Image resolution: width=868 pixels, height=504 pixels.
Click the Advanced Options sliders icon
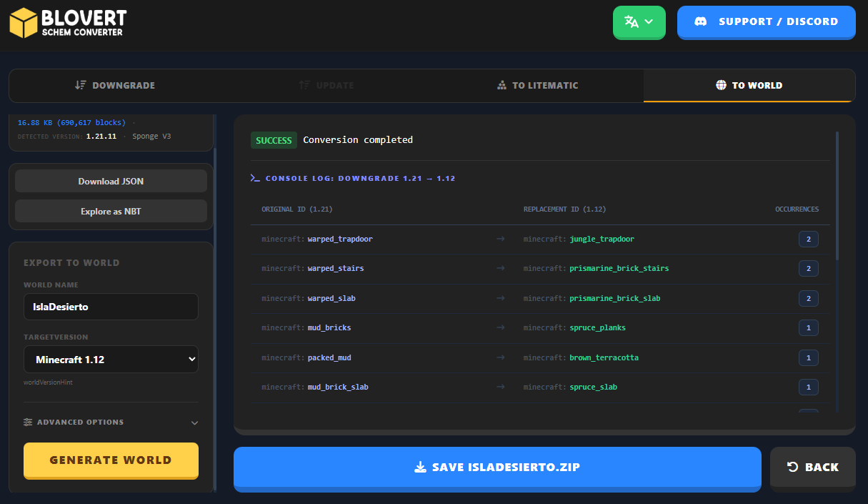[28, 422]
